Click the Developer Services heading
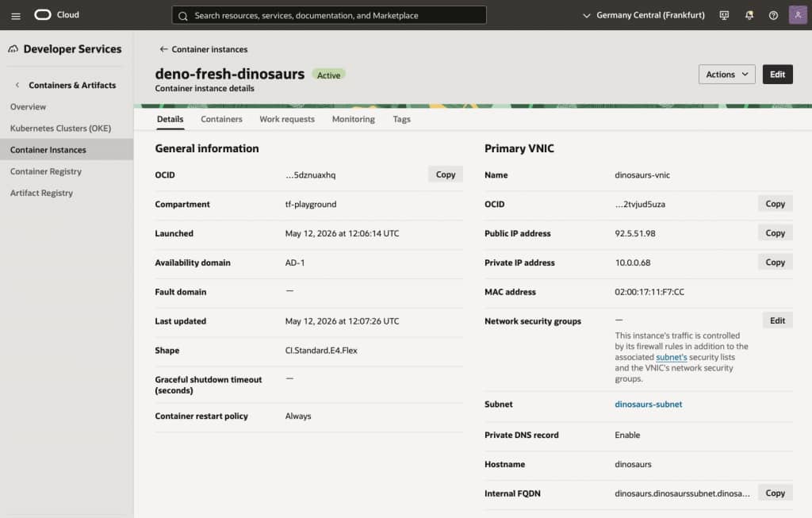This screenshot has width=812, height=518. click(x=72, y=49)
